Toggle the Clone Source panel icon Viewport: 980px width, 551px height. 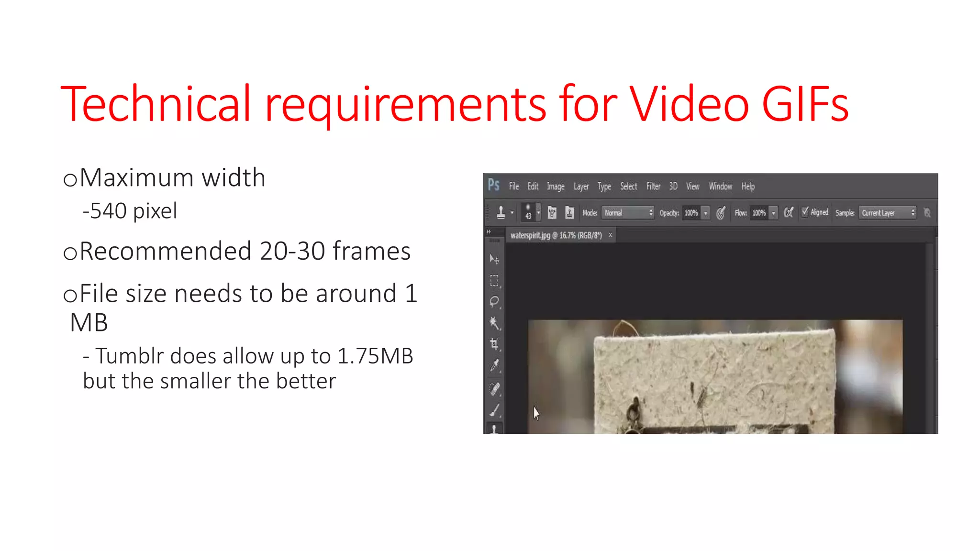(569, 212)
